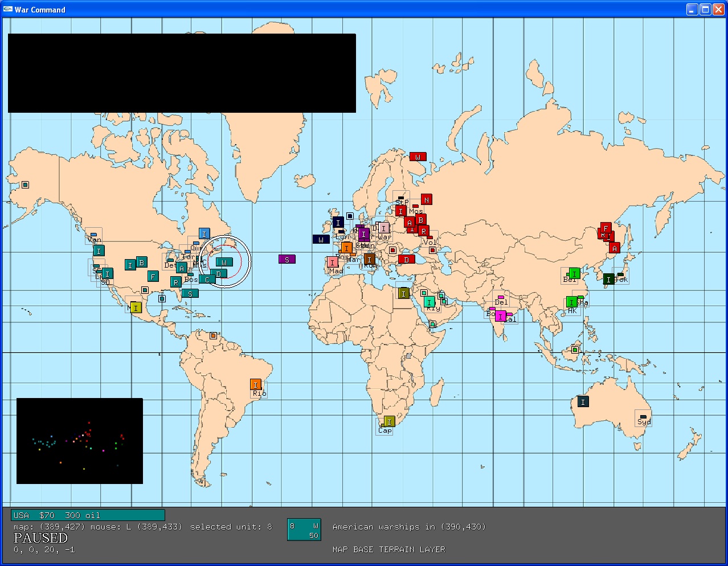Click the minimap overview panel
This screenshot has height=566, width=728.
pyautogui.click(x=80, y=441)
